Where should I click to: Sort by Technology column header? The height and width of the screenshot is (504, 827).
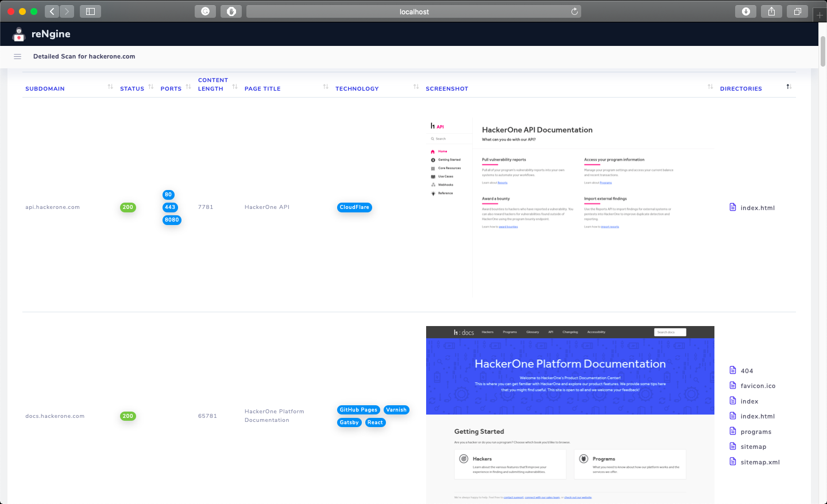(357, 89)
